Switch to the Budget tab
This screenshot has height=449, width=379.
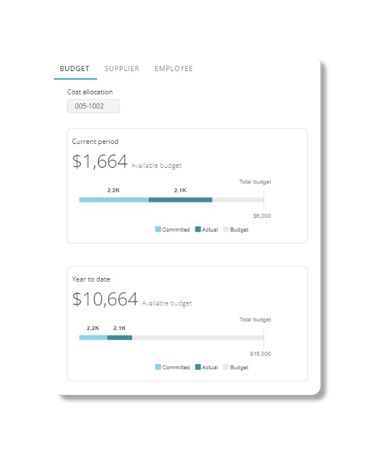tap(75, 69)
